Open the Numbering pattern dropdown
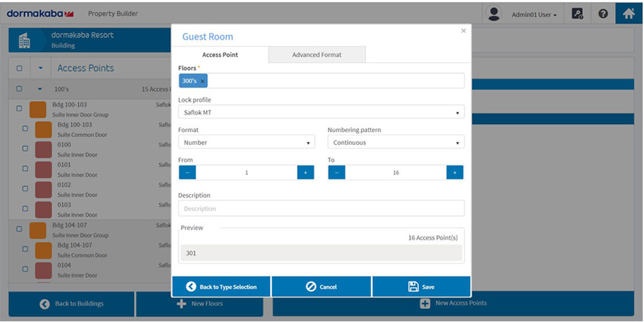This screenshot has width=644, height=322. (395, 143)
